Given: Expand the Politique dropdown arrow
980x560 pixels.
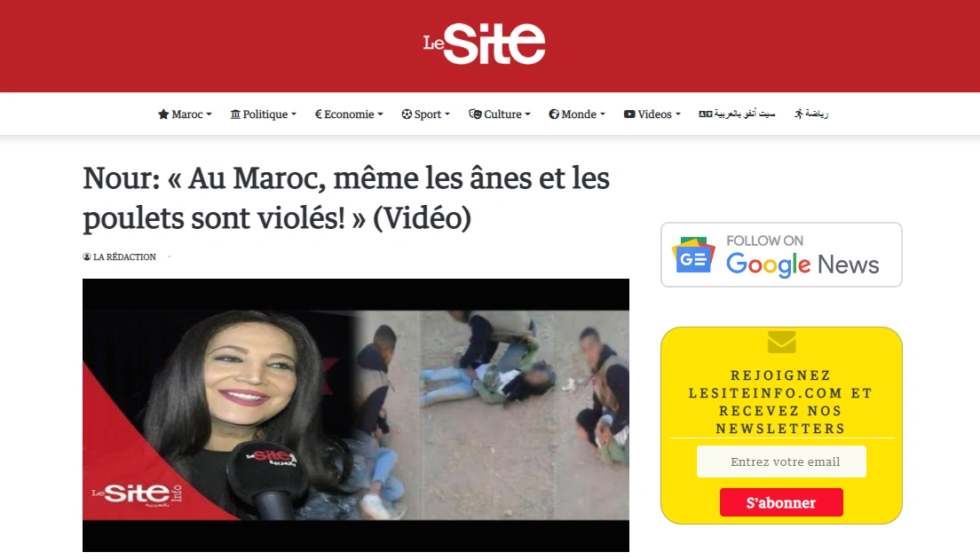Looking at the screenshot, I should (x=294, y=114).
